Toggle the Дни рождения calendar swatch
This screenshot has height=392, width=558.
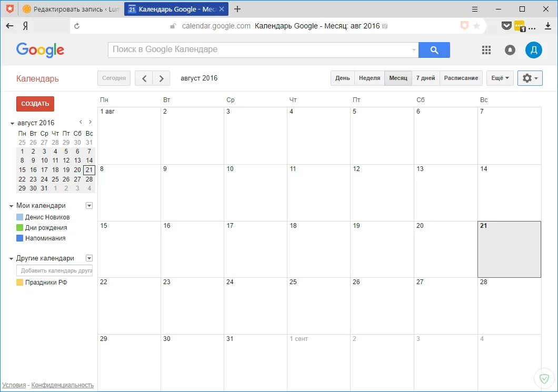click(20, 228)
